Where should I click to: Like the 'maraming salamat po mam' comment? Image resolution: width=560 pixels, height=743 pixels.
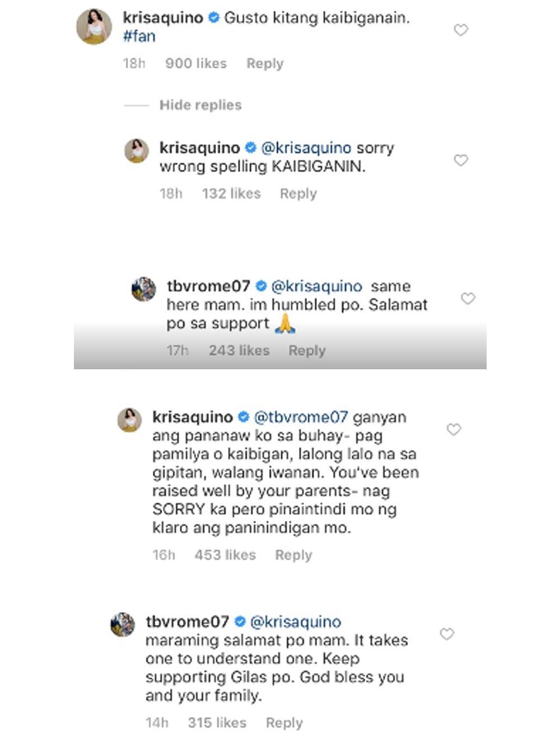pos(447,634)
